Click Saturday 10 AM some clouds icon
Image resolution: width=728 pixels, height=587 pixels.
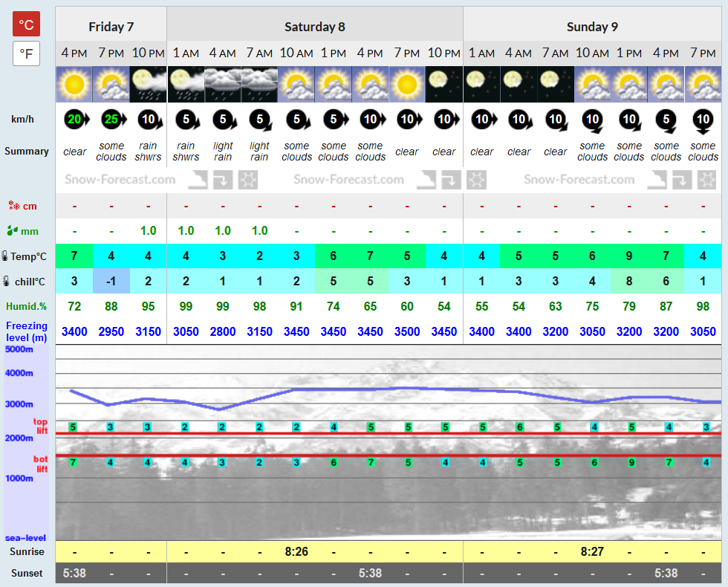(x=296, y=84)
